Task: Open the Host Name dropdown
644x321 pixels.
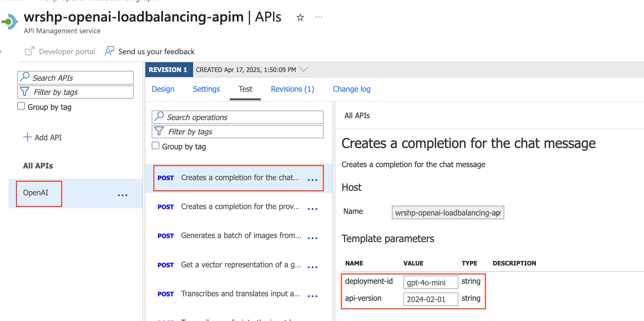Action: click(448, 213)
